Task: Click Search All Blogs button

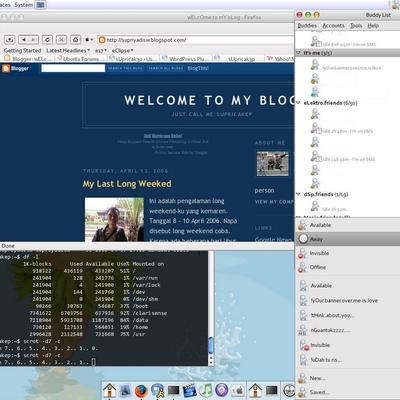Action: pos(166,68)
